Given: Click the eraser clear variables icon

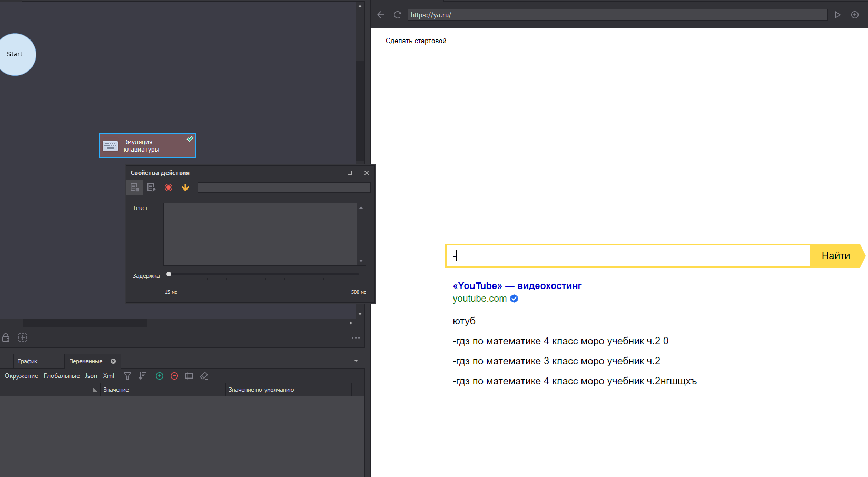Looking at the screenshot, I should pos(204,376).
